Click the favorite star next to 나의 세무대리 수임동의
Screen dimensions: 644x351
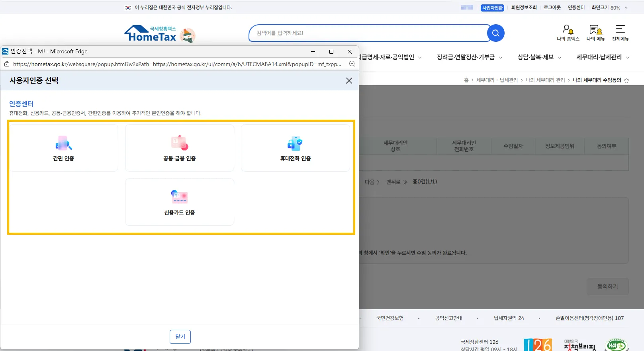pyautogui.click(x=626, y=80)
